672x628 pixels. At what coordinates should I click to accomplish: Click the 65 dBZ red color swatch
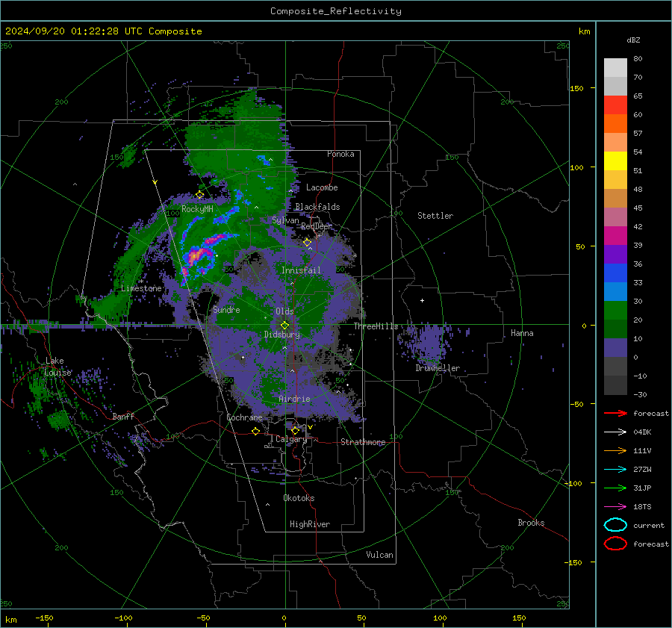click(615, 105)
